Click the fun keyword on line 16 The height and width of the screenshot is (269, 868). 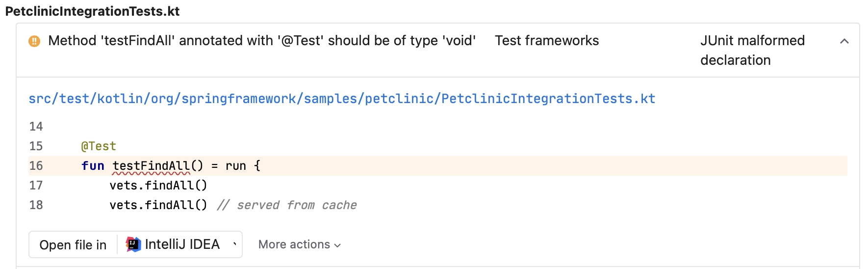point(93,166)
